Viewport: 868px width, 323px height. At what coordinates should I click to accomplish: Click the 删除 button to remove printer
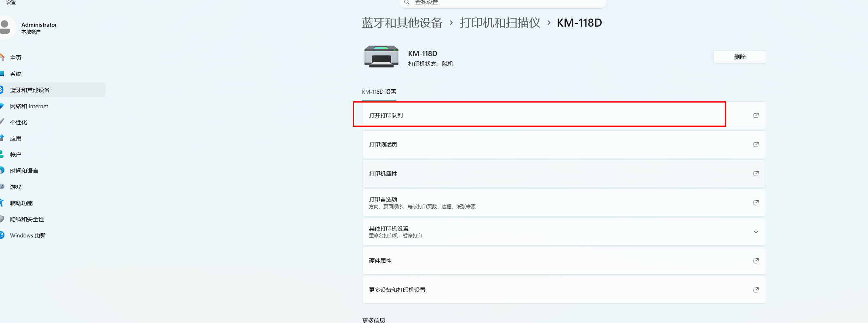point(739,57)
